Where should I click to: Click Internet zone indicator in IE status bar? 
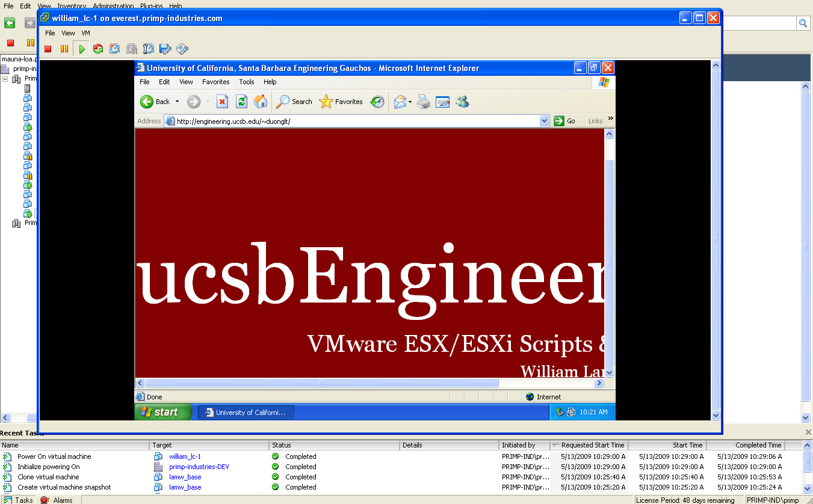point(543,397)
